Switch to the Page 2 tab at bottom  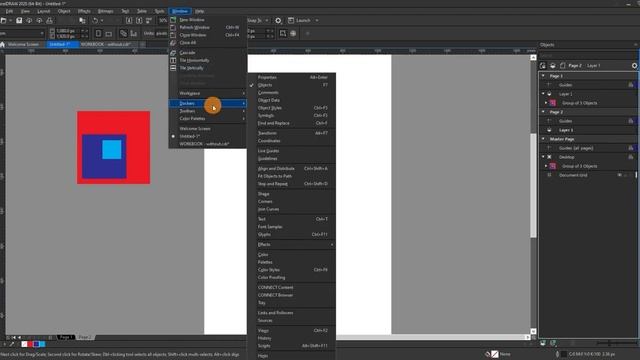84,338
